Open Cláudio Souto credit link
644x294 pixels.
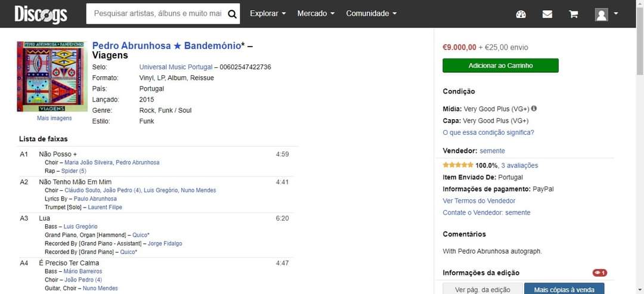tap(82, 190)
